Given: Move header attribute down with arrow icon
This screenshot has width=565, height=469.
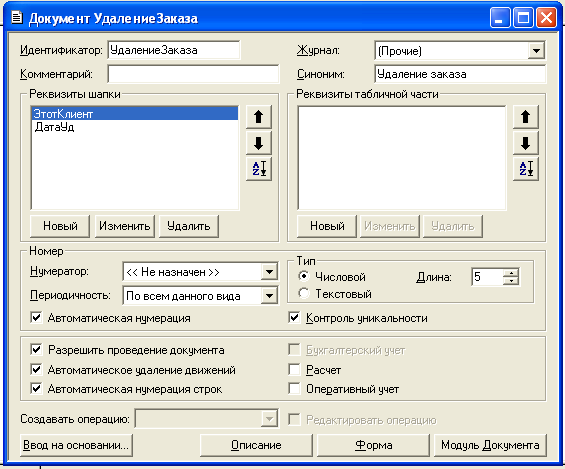Looking at the screenshot, I should click(x=258, y=143).
